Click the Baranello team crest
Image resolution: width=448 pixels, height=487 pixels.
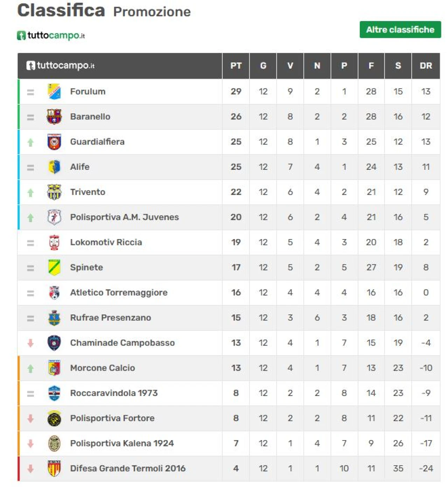tap(54, 117)
